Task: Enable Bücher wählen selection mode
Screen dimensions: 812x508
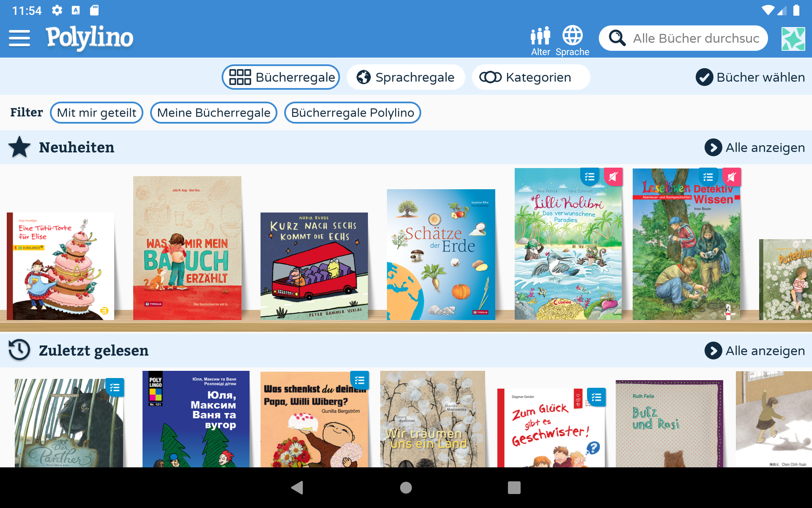Action: [x=750, y=77]
